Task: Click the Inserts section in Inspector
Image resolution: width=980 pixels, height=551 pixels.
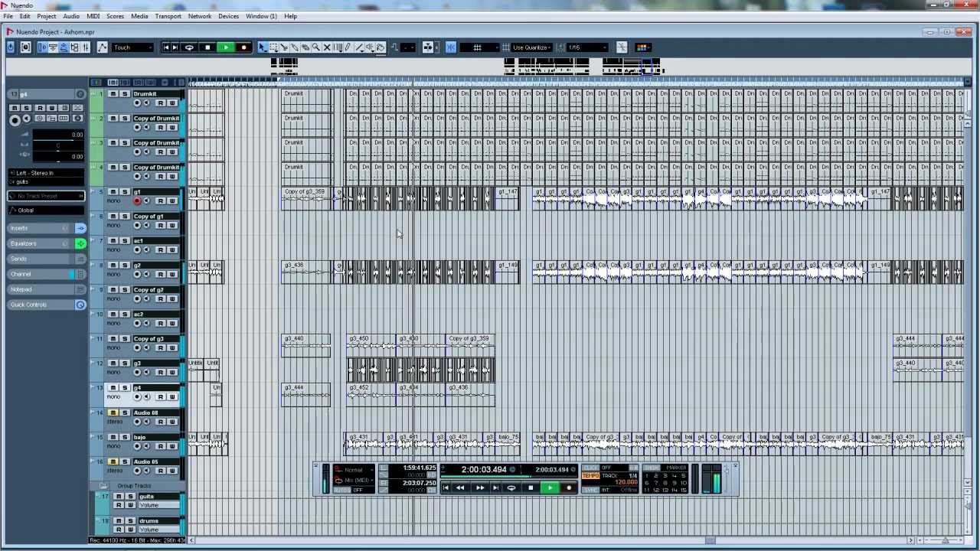Action: [40, 228]
